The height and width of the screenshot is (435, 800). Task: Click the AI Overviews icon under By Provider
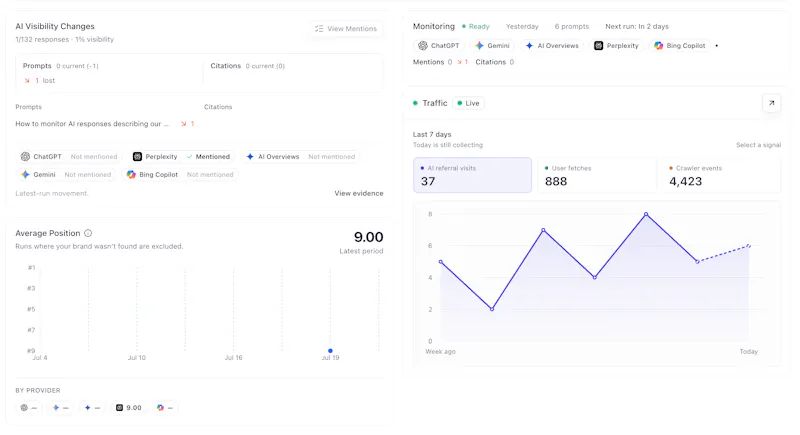(x=88, y=407)
